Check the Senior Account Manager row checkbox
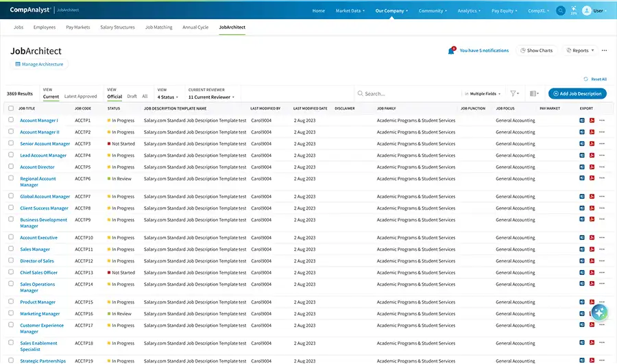The width and height of the screenshot is (617, 364). pos(11,143)
